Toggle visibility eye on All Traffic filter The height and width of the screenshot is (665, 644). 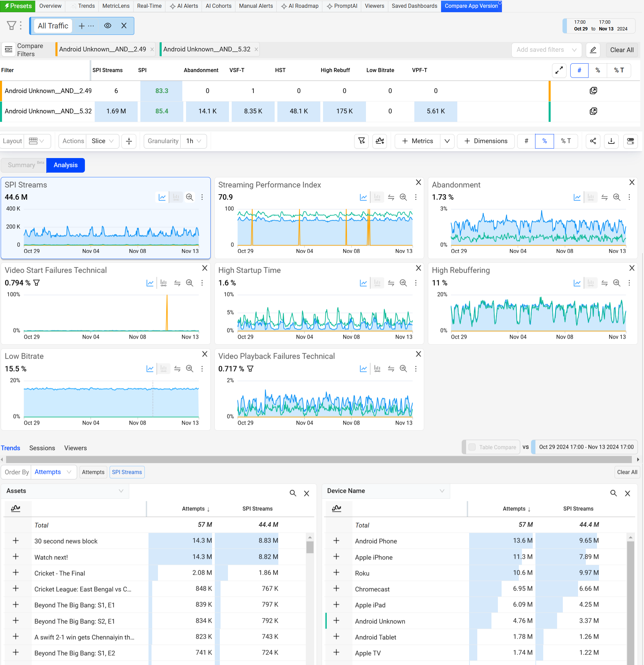pos(108,26)
